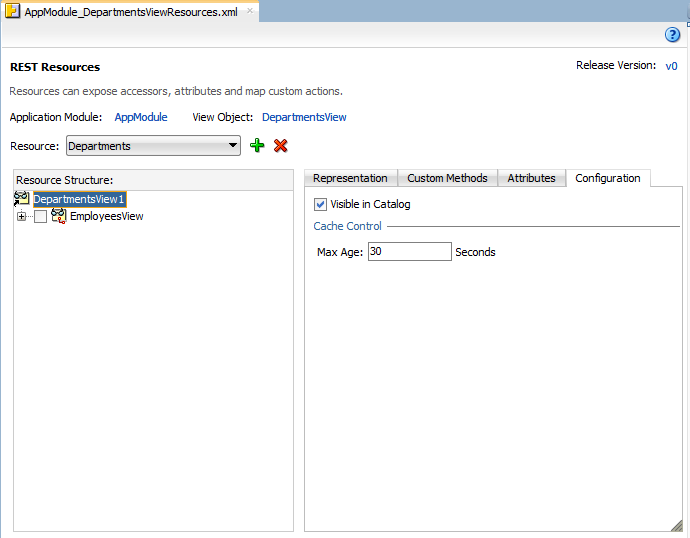
Task: Click the Seconds unit label
Action: click(x=475, y=252)
